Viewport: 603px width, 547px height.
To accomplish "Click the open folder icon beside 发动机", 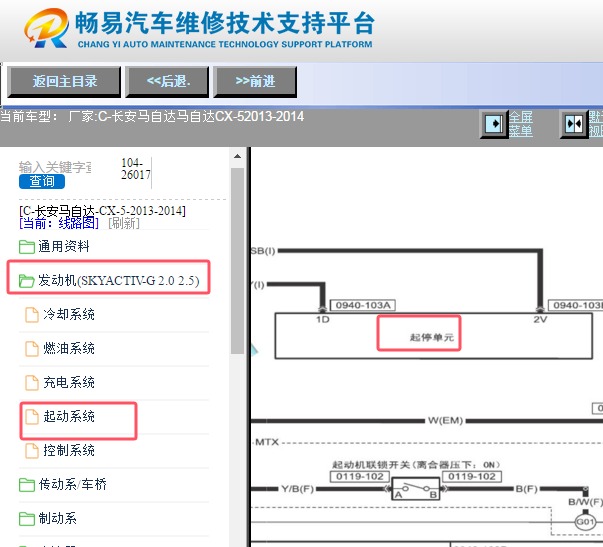I will click(27, 281).
